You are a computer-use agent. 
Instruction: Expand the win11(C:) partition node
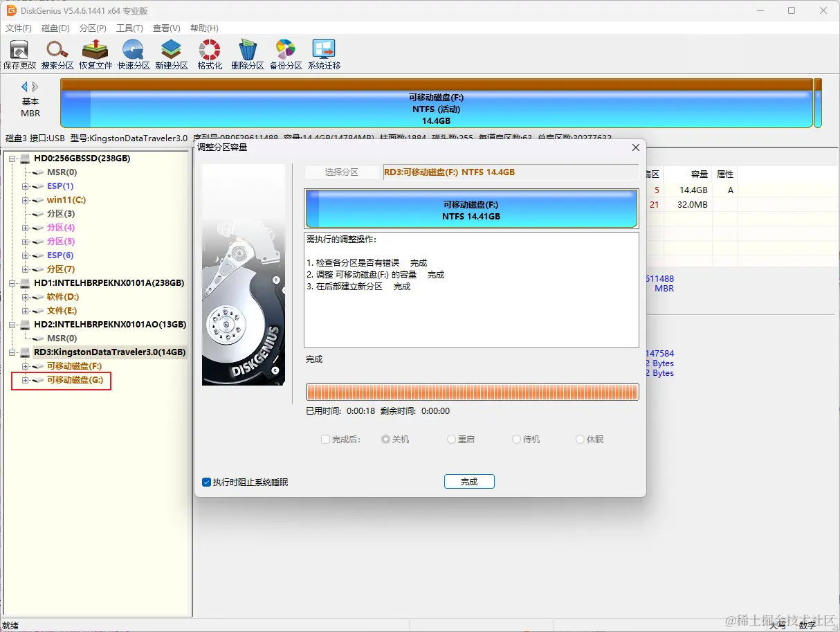[x=26, y=200]
